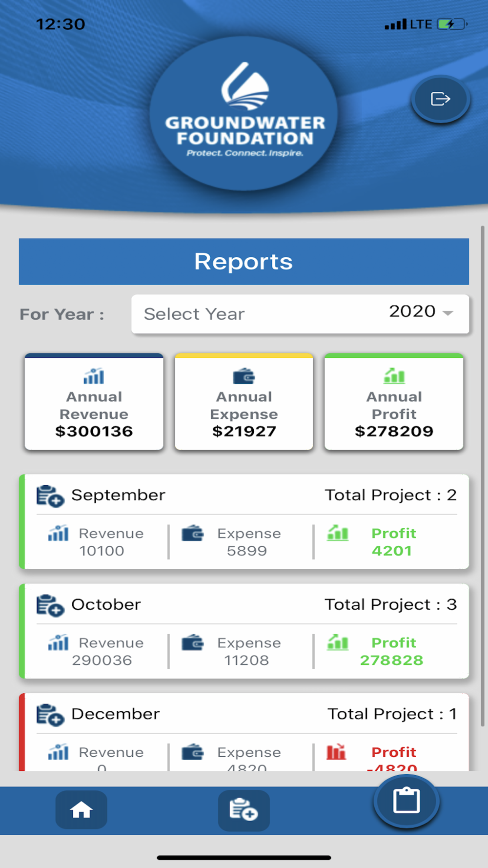Image resolution: width=488 pixels, height=868 pixels.
Task: Open the Select Year dropdown
Action: tap(300, 314)
